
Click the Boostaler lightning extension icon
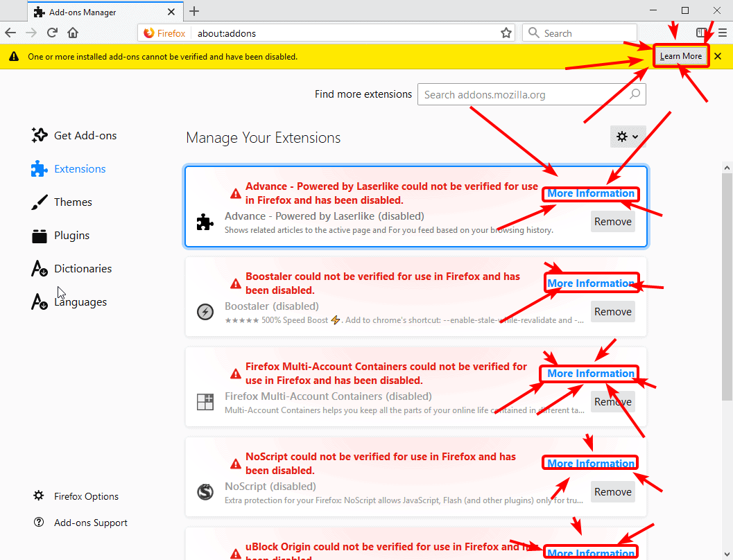[x=205, y=311]
